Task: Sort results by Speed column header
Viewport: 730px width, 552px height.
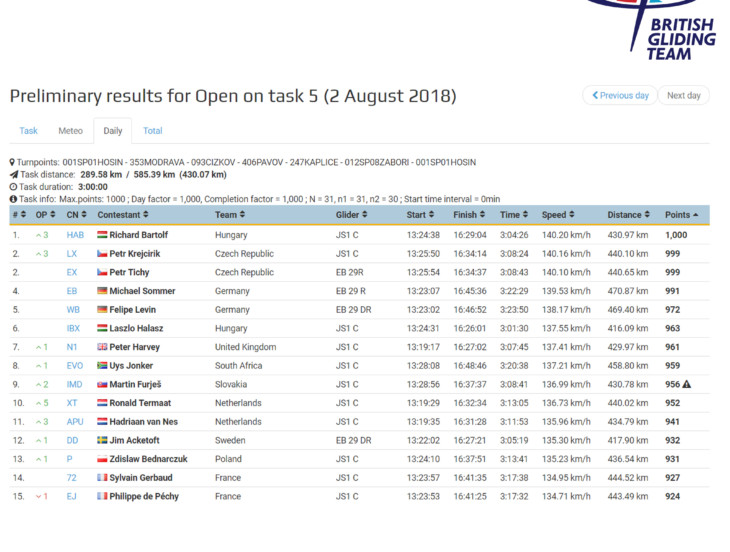Action: [x=558, y=215]
